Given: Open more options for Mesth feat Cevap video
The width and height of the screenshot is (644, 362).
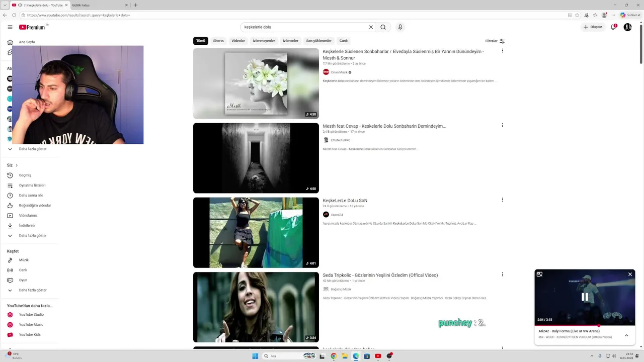Looking at the screenshot, I should (x=502, y=125).
